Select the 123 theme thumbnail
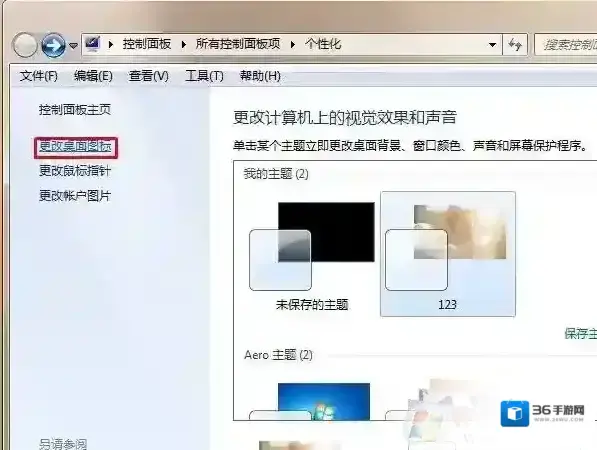This screenshot has width=597, height=450. (x=448, y=254)
